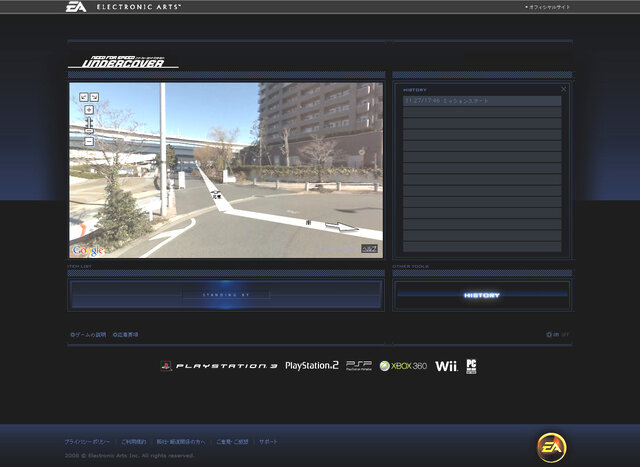Click the Need for Speed Undercover logo
The image size is (640, 467).
tap(123, 62)
